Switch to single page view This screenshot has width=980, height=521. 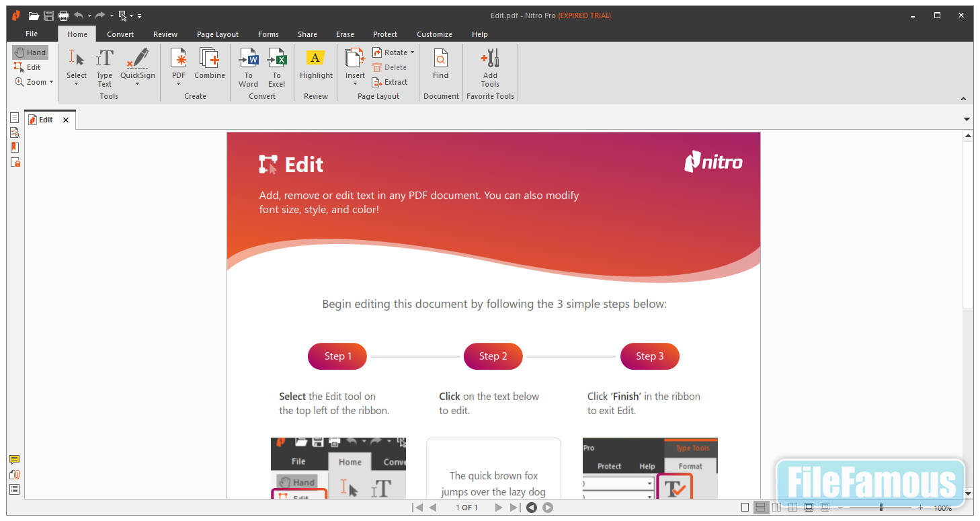[745, 508]
